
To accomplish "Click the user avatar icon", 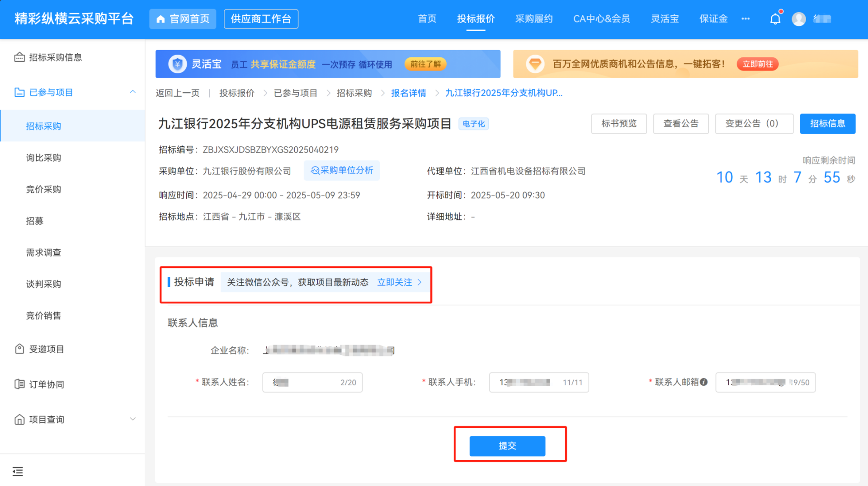I will [x=799, y=19].
